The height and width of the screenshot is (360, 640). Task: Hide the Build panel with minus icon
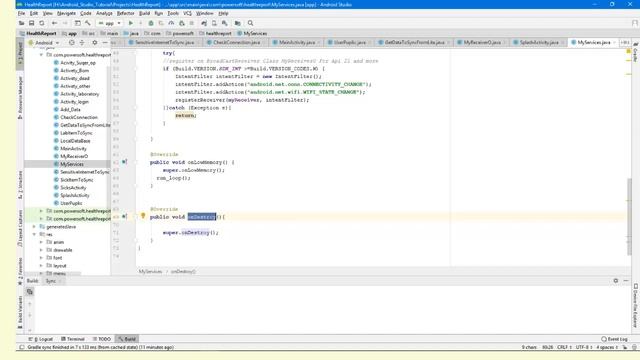tap(626, 281)
